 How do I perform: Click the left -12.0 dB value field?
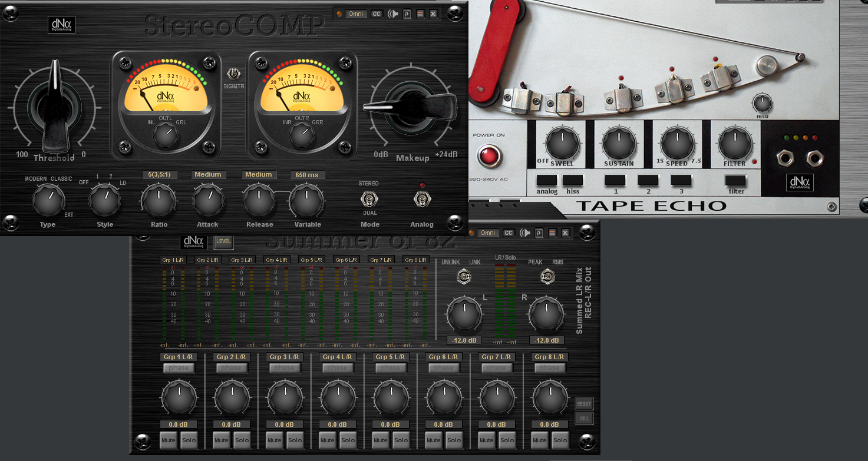point(464,340)
